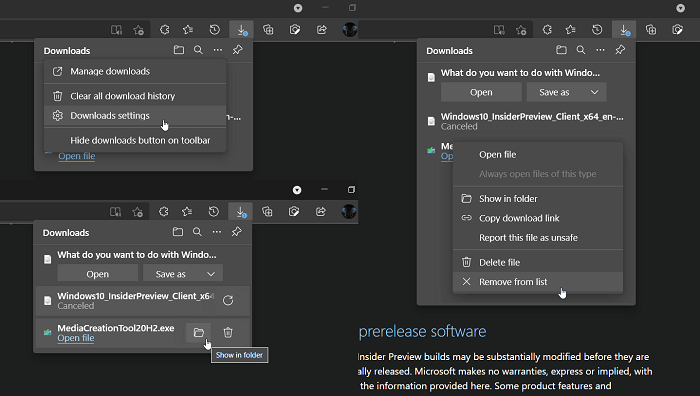700x396 pixels.
Task: Click Open button in panel with the context menu
Action: pyautogui.click(x=481, y=92)
